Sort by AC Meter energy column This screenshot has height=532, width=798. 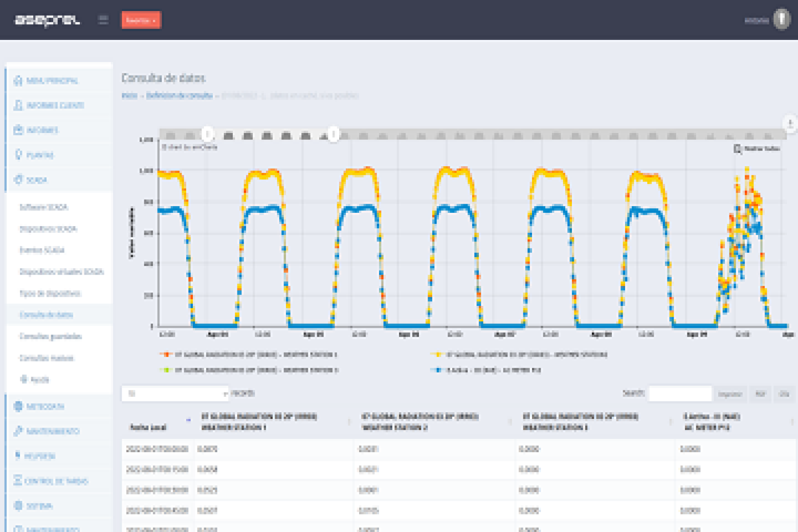tap(736, 421)
